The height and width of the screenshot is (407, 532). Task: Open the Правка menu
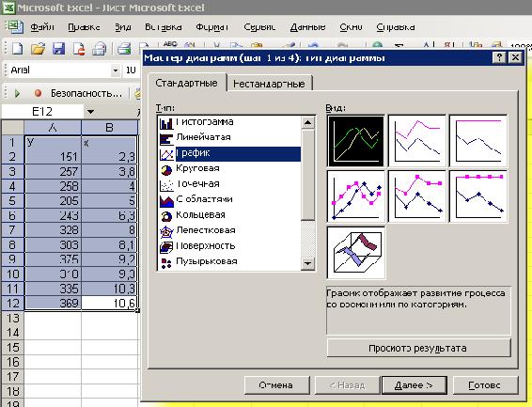coord(84,27)
